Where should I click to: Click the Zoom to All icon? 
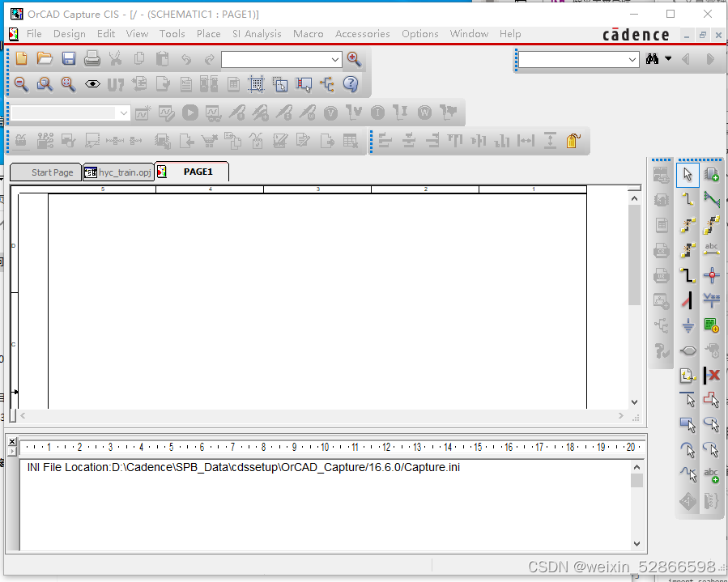pyautogui.click(x=69, y=84)
